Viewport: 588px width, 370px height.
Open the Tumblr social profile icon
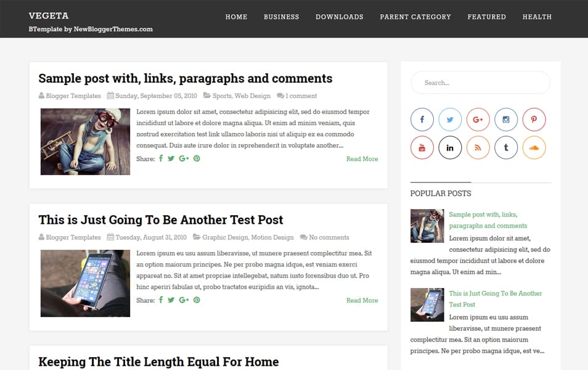[505, 147]
